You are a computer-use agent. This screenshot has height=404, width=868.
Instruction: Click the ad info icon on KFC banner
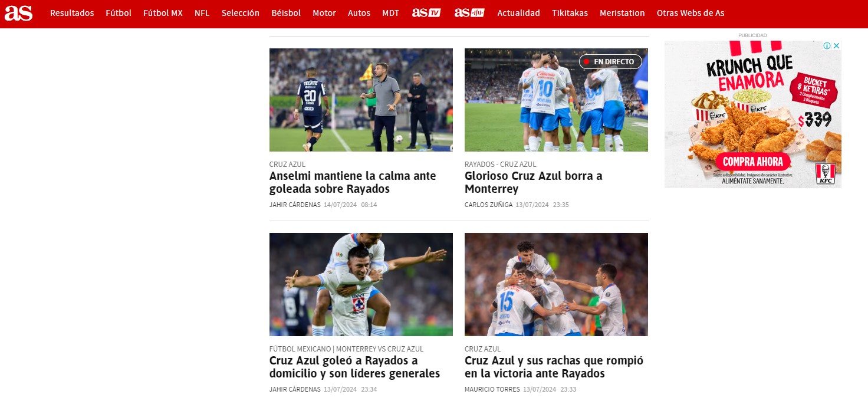coord(827,46)
